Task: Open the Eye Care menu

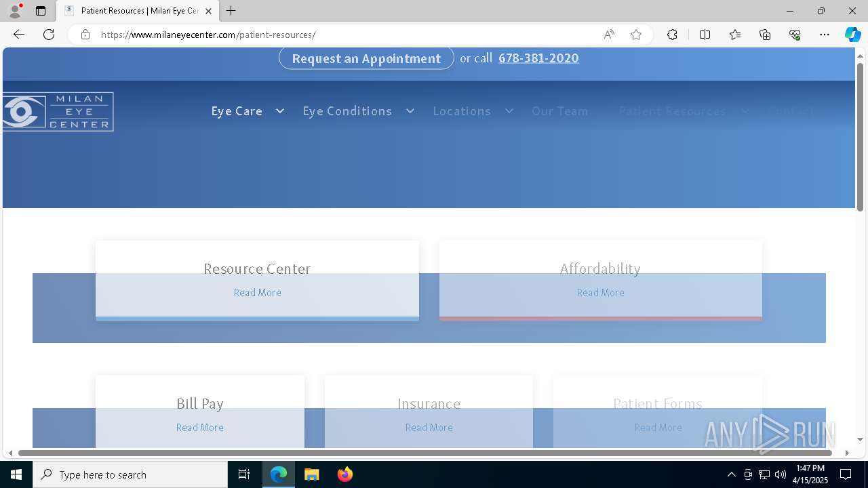Action: click(x=237, y=111)
